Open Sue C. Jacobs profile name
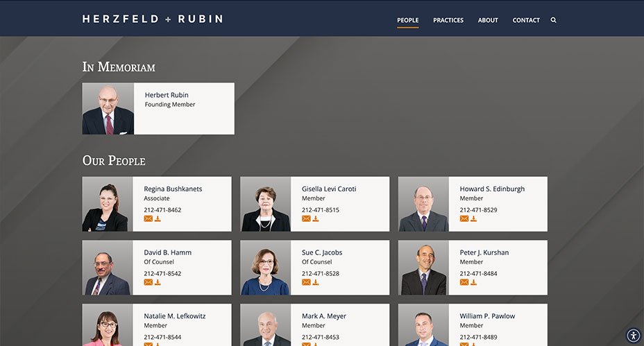The height and width of the screenshot is (346, 644). tap(322, 252)
